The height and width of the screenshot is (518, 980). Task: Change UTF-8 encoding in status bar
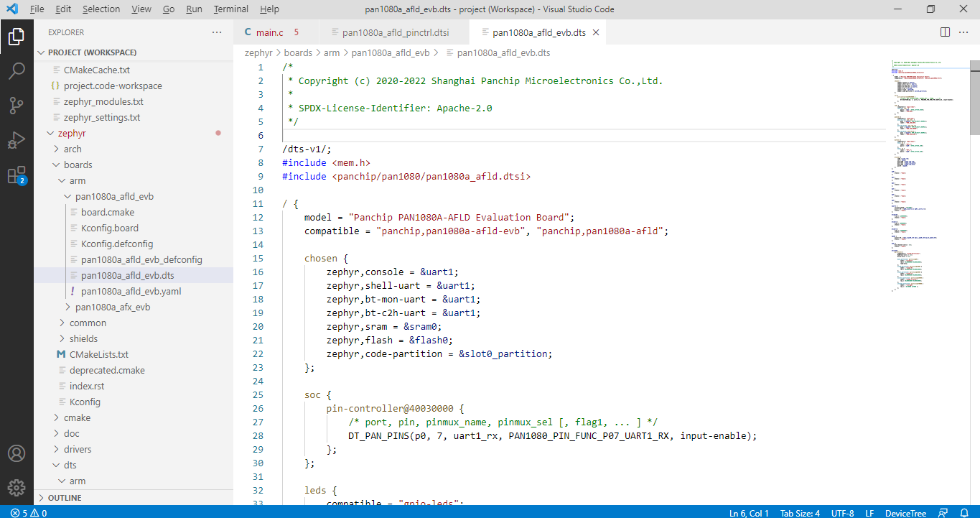[x=842, y=512]
